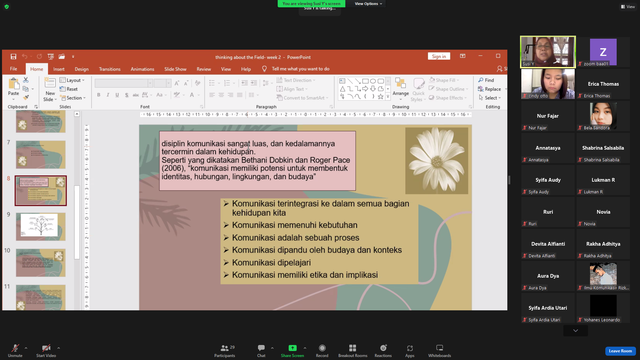Click the Undo arrow in quick access toolbar
Viewport: 640px width, 360px height.
tap(25, 57)
